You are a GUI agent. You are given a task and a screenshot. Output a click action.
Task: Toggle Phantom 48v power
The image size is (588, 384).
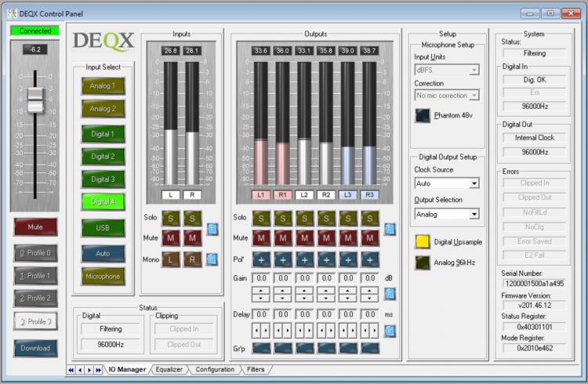pos(423,115)
